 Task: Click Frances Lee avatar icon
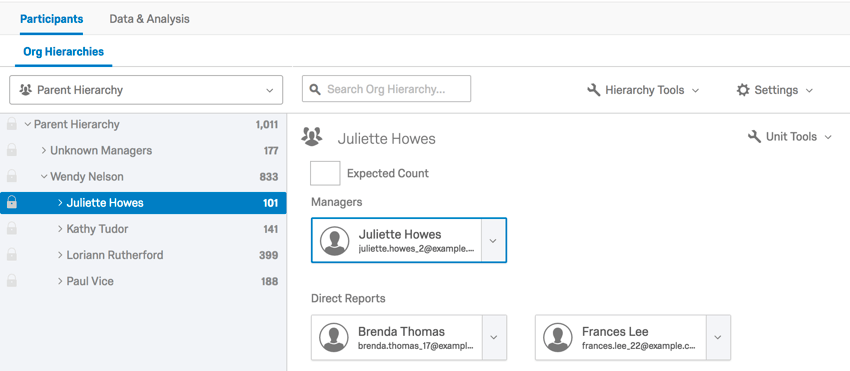pos(558,337)
